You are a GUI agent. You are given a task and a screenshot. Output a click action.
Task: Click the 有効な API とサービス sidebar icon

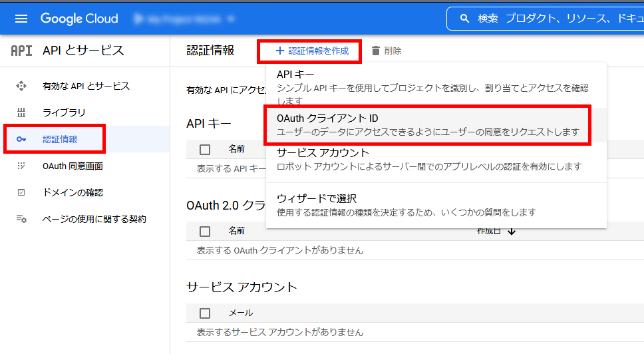pyautogui.click(x=21, y=86)
